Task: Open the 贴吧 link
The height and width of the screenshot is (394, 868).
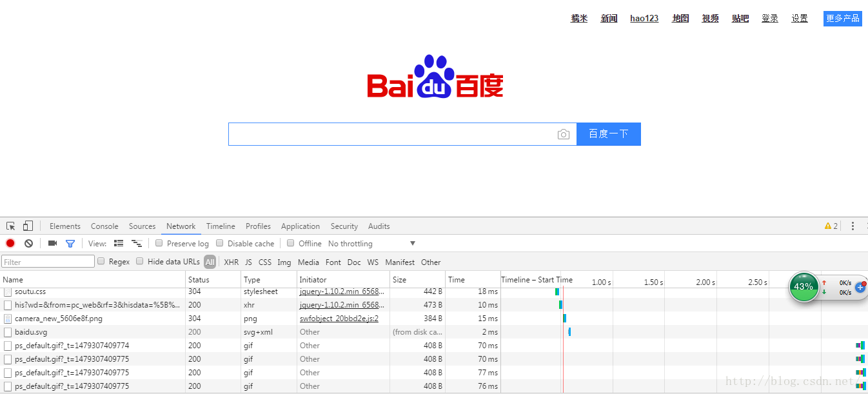Action: (x=740, y=19)
